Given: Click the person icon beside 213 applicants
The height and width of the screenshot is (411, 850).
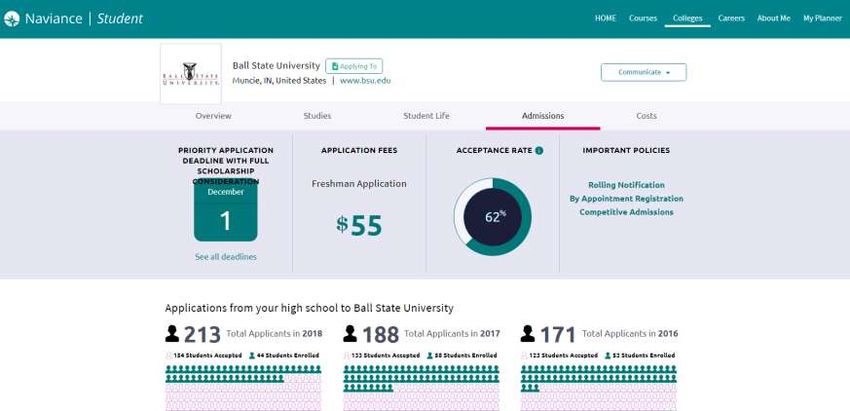Looking at the screenshot, I should click(172, 333).
